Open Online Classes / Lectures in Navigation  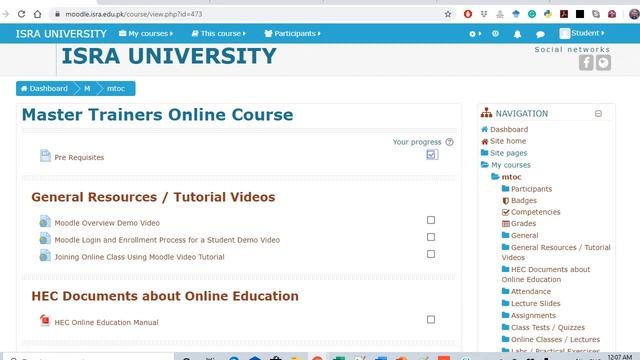555,339
